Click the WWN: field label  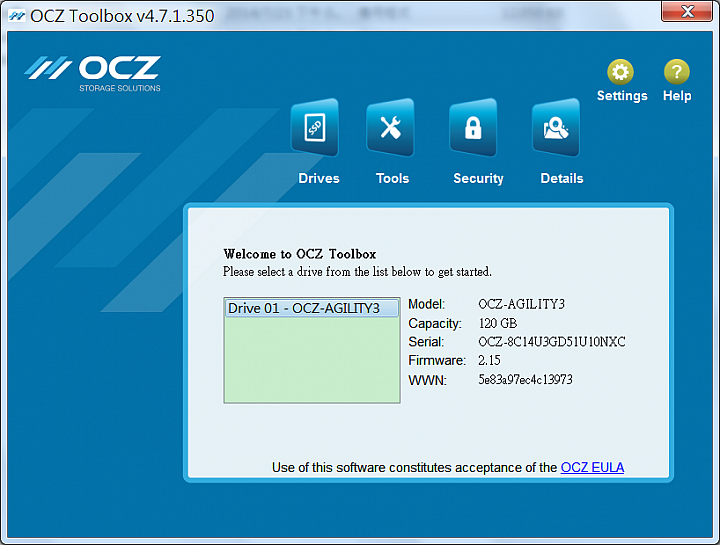coord(427,380)
